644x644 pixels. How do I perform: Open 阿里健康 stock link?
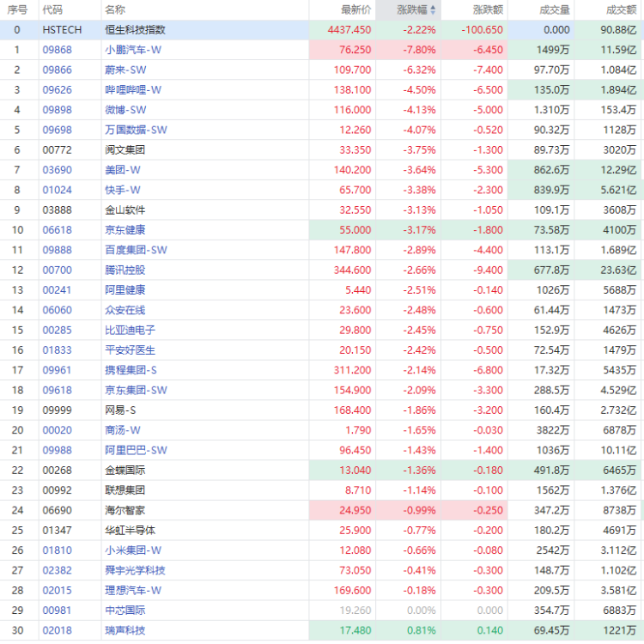point(125,290)
